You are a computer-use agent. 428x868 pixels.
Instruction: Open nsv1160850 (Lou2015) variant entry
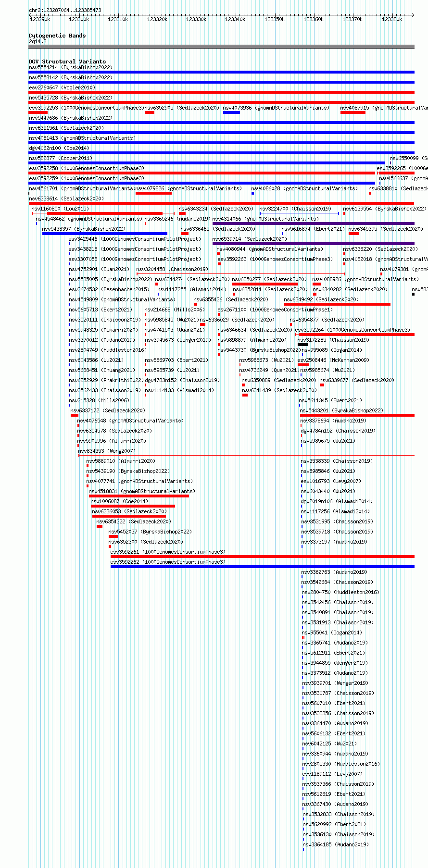point(60,209)
